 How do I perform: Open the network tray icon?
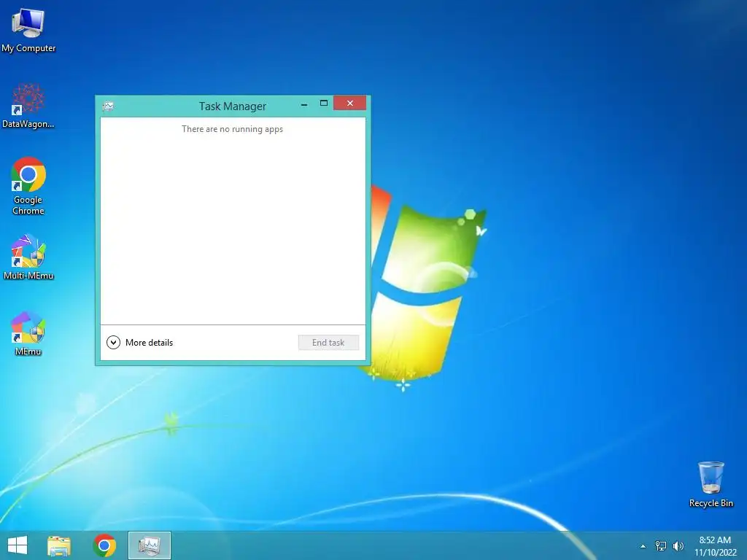(661, 546)
